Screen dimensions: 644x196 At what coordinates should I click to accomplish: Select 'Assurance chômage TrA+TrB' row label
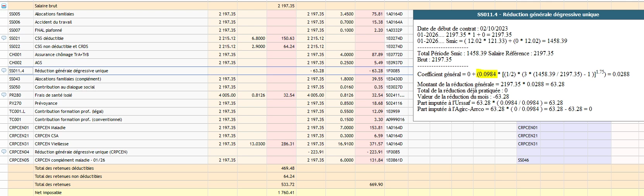click(x=62, y=55)
